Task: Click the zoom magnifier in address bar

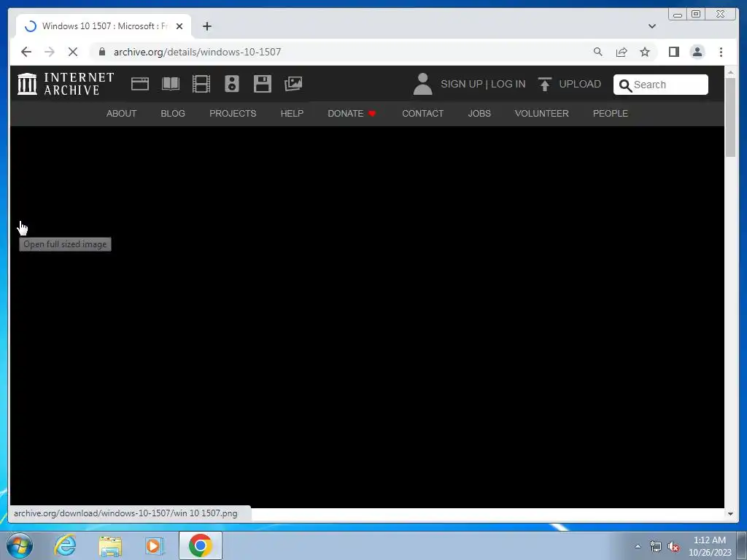Action: point(598,52)
